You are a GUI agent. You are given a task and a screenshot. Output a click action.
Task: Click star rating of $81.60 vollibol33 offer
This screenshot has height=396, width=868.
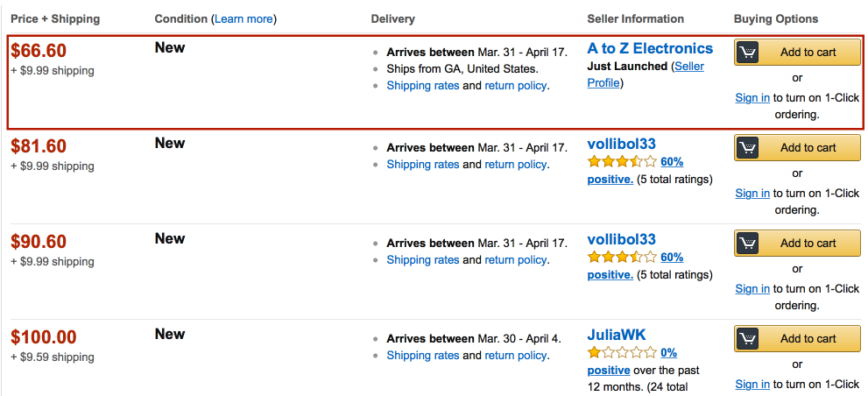(x=622, y=162)
